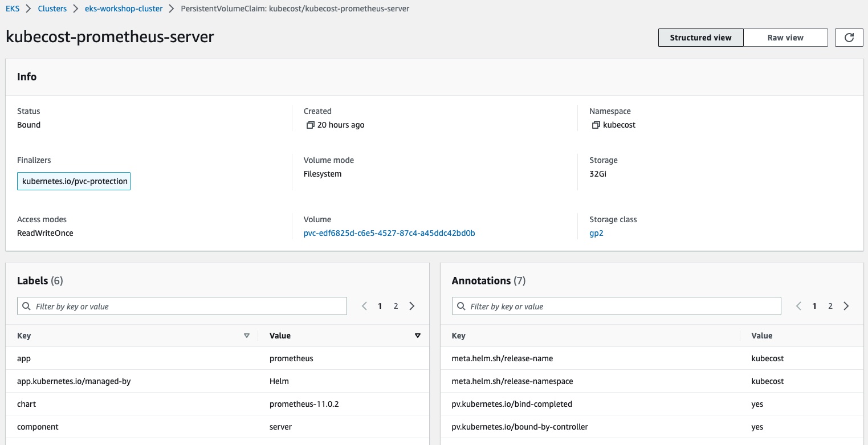Click the 'Bound' status value

[28, 125]
